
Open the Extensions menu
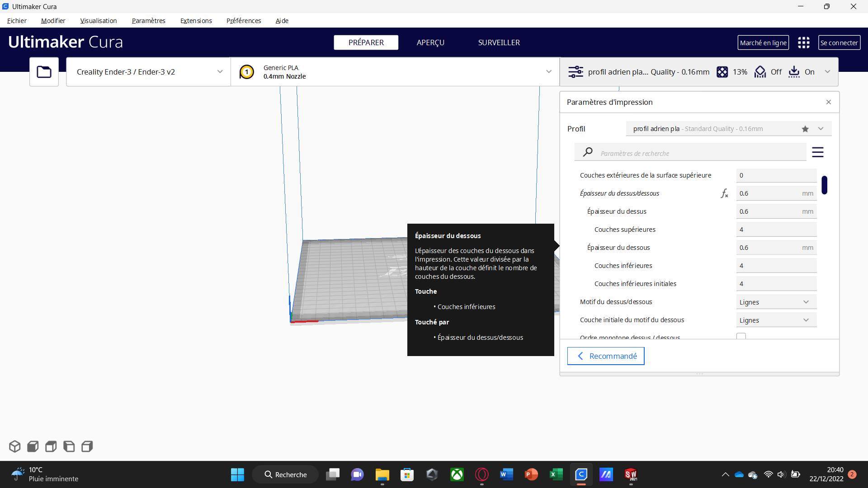pyautogui.click(x=196, y=21)
